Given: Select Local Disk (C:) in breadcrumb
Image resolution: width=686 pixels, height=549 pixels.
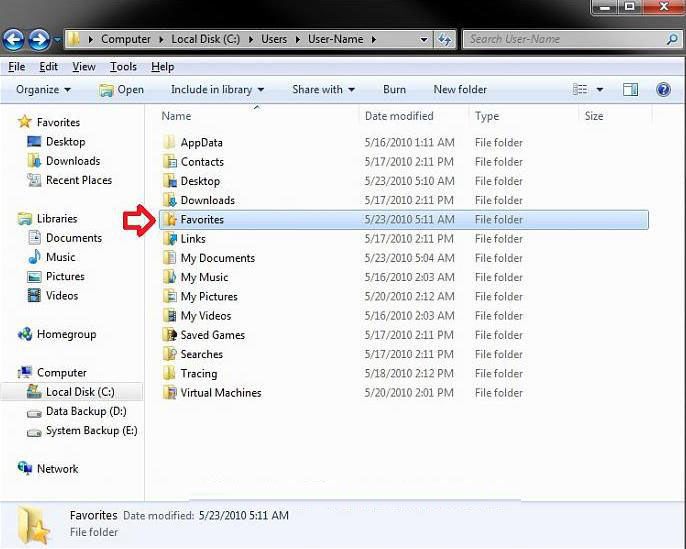Looking at the screenshot, I should point(205,39).
